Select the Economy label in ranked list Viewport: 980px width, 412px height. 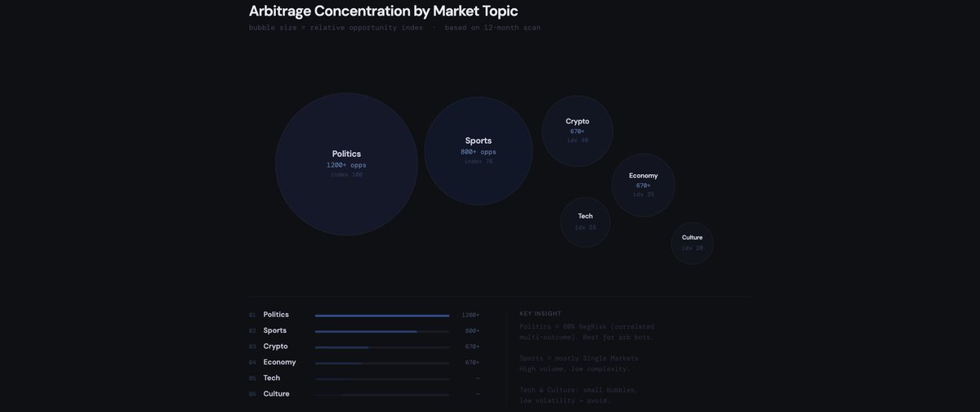(279, 362)
